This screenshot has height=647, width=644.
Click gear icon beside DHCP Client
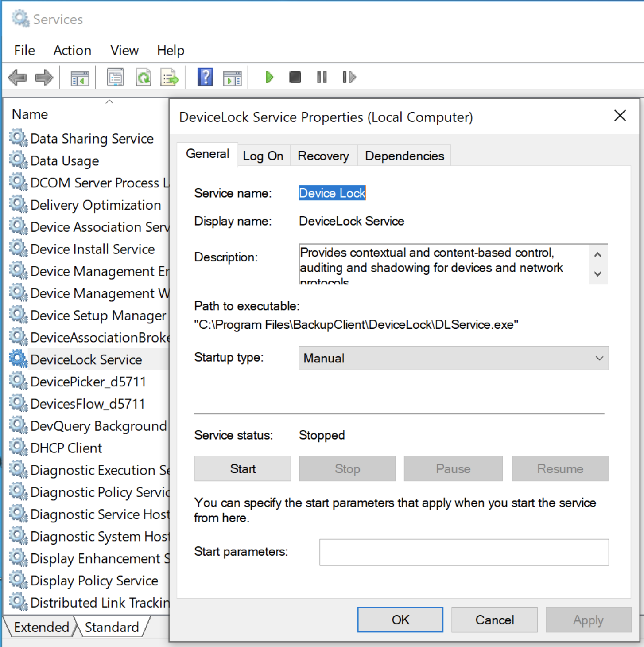tap(18, 447)
